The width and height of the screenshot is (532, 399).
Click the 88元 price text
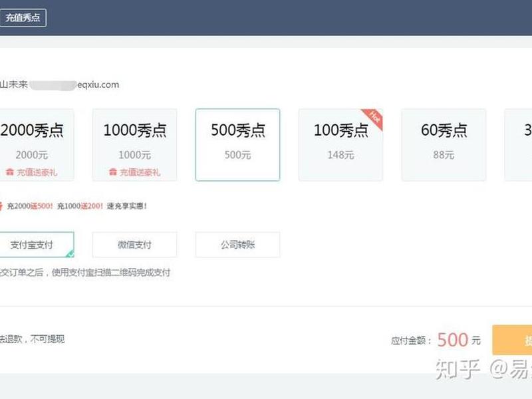pos(444,155)
